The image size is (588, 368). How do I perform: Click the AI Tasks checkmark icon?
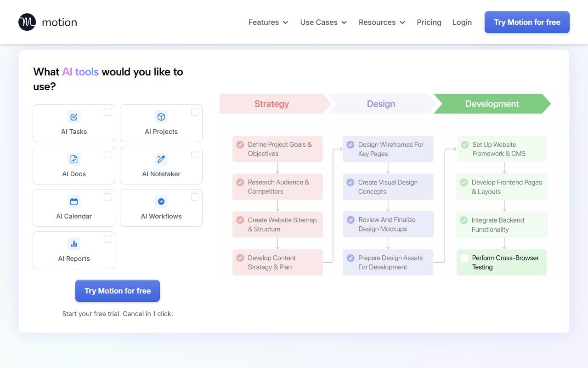[74, 117]
